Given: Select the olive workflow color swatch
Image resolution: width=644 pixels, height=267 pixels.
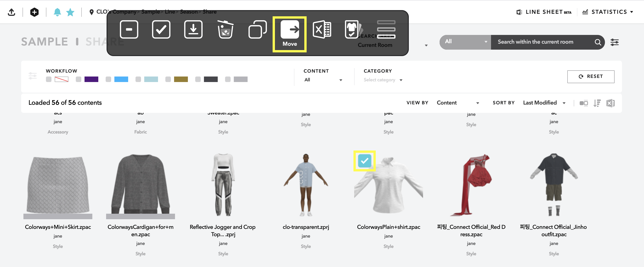Looking at the screenshot, I should click(x=181, y=79).
